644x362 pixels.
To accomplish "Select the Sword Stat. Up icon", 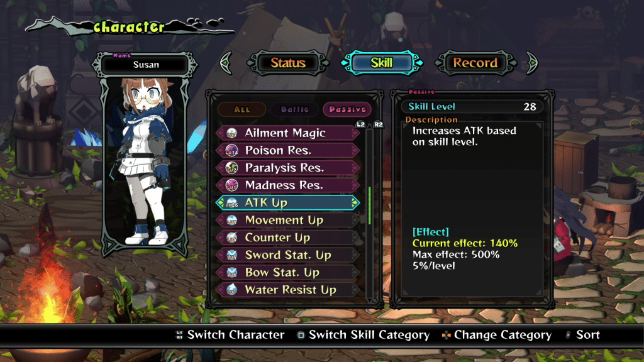I will click(231, 255).
